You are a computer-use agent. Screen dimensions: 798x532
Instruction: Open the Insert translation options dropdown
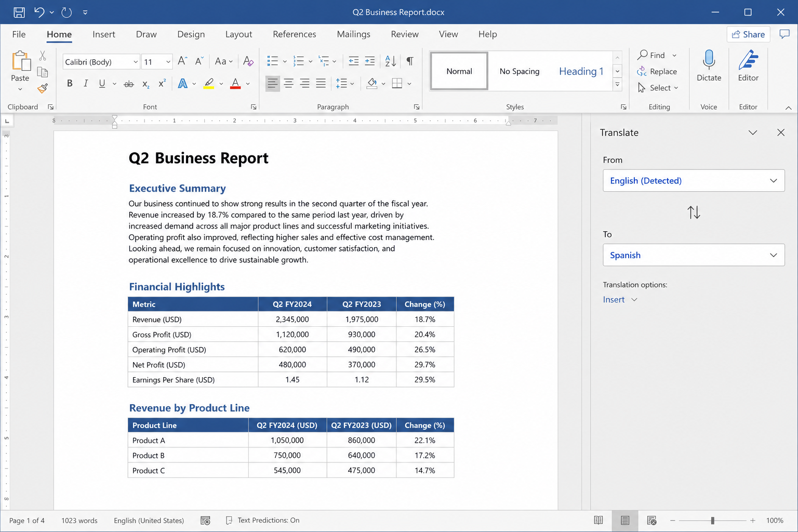pos(620,300)
